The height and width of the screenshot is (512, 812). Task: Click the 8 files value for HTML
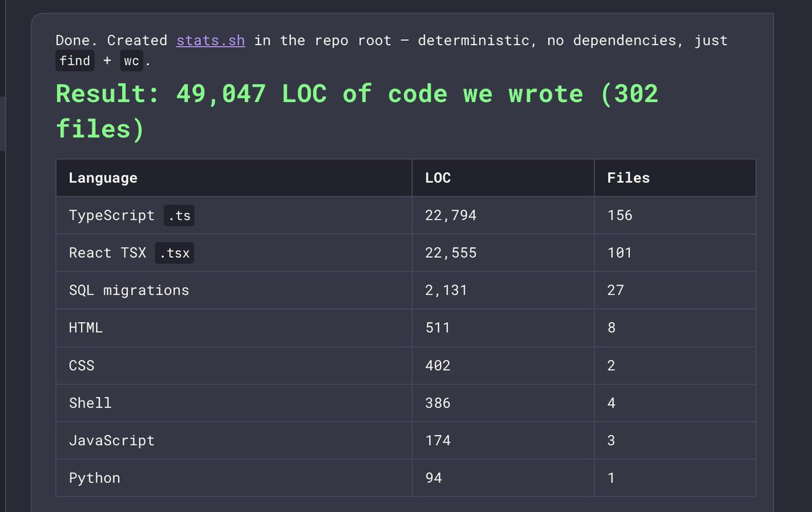[612, 328]
